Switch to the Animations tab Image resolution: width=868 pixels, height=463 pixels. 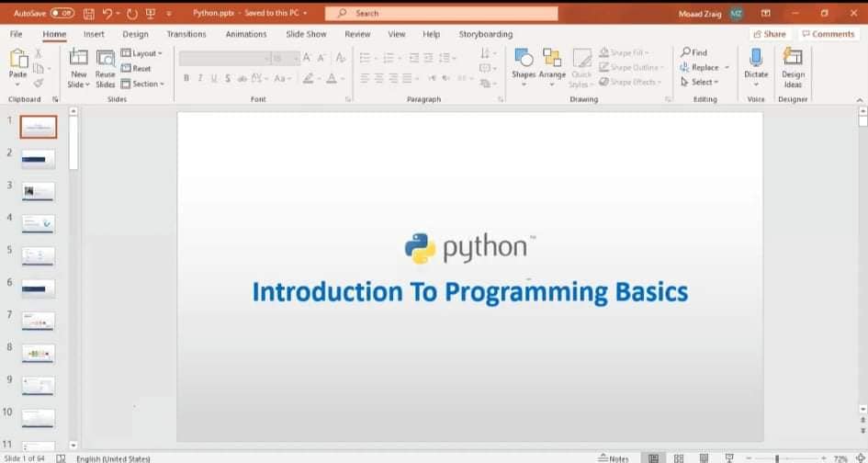coord(246,34)
